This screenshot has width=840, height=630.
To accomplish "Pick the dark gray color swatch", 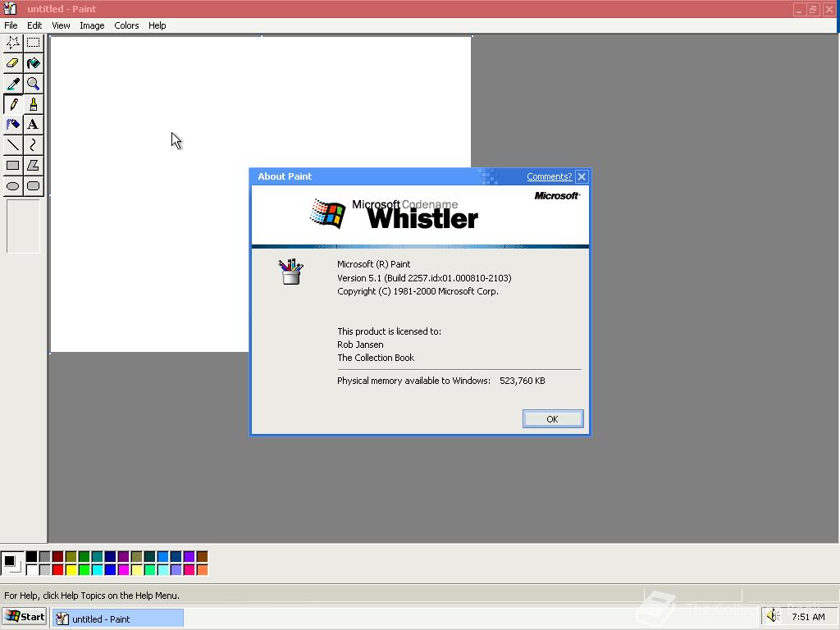I will click(45, 557).
